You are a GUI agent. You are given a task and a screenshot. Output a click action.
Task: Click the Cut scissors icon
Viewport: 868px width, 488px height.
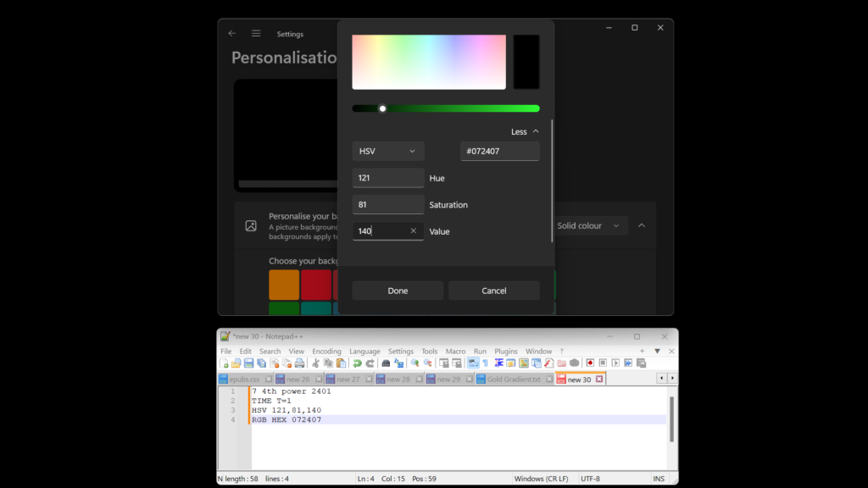tap(315, 363)
